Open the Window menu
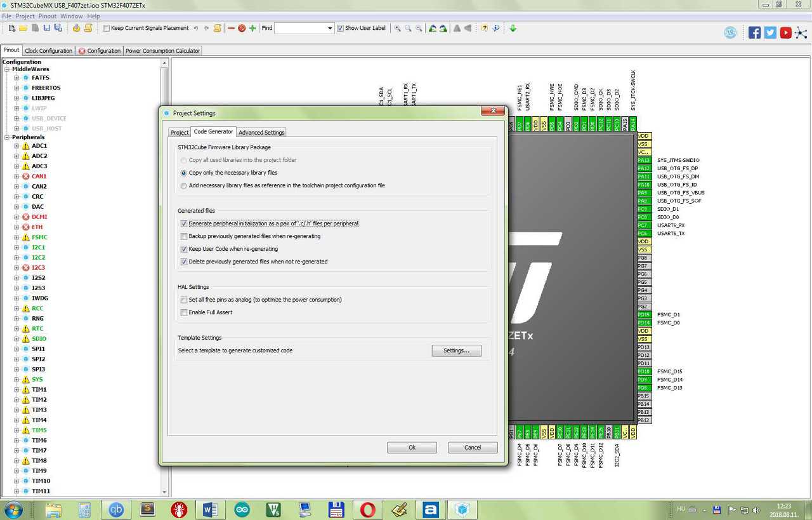Screen dimensions: 812x520 pyautogui.click(x=72, y=16)
